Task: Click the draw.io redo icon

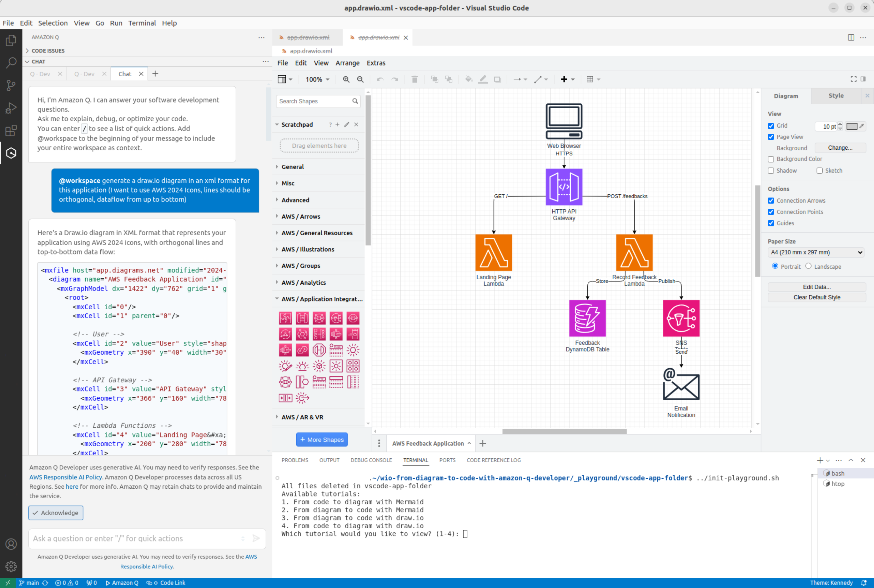Action: tap(394, 79)
